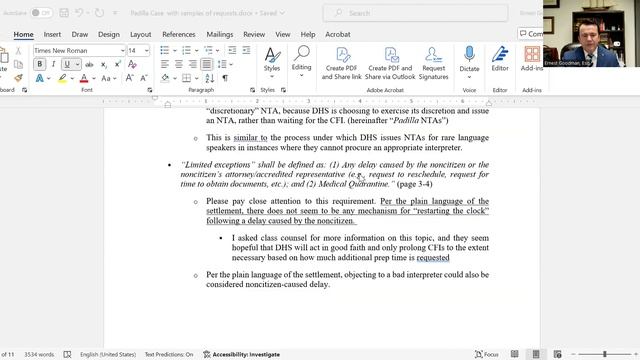The image size is (640, 360).
Task: Click the yellow text highlight color
Action: pyautogui.click(x=62, y=78)
